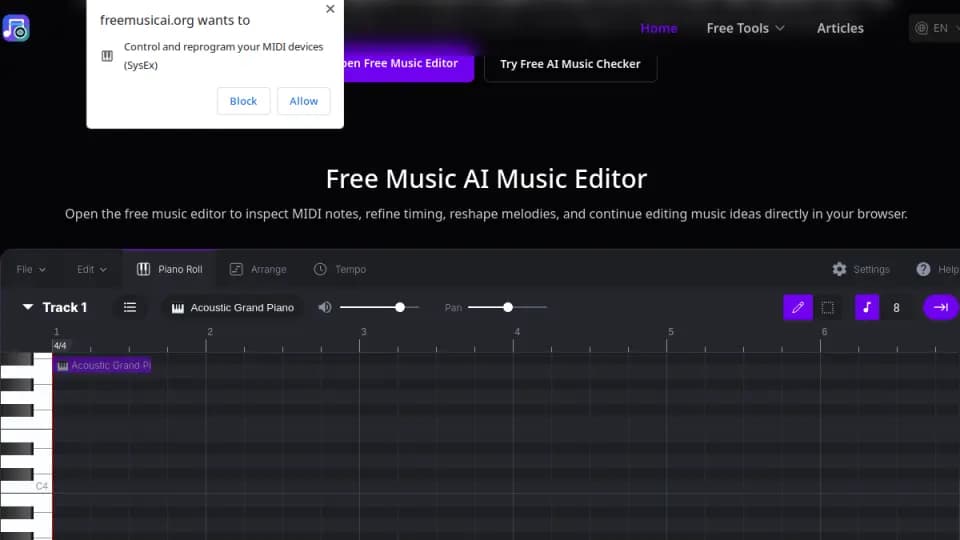
Task: Select the rectangle selection tool
Action: point(828,307)
